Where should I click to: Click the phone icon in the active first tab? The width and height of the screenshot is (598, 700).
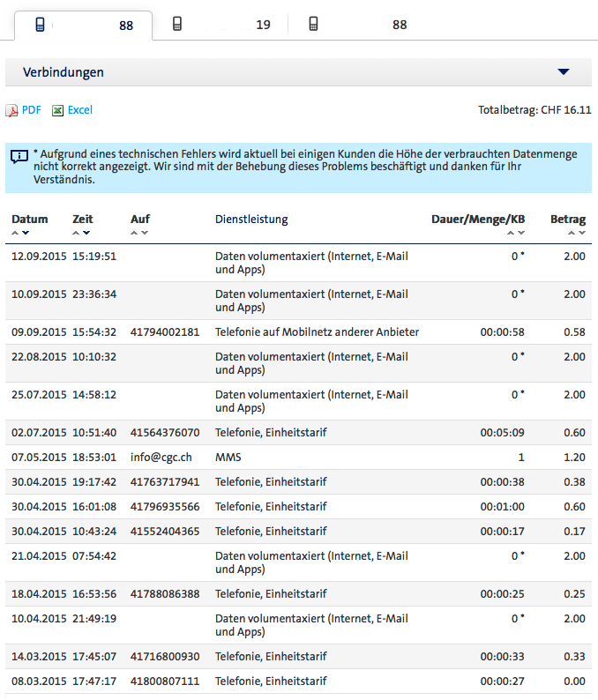point(41,24)
